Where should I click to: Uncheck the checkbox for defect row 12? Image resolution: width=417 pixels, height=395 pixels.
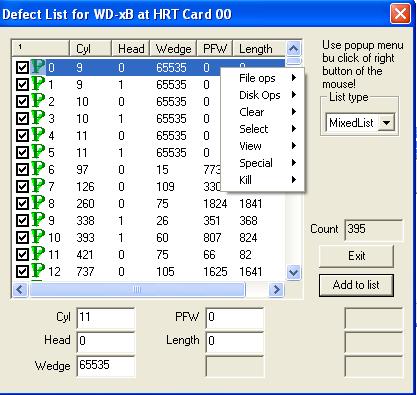pyautogui.click(x=22, y=272)
